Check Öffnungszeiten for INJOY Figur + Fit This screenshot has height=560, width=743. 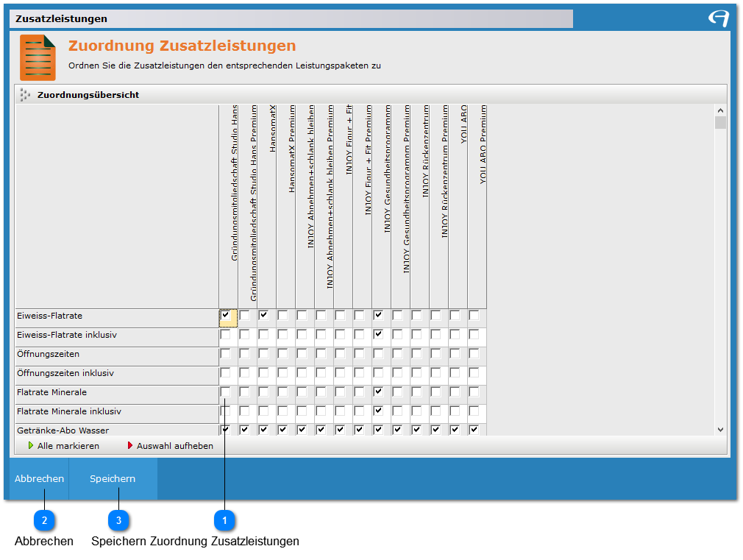340,353
